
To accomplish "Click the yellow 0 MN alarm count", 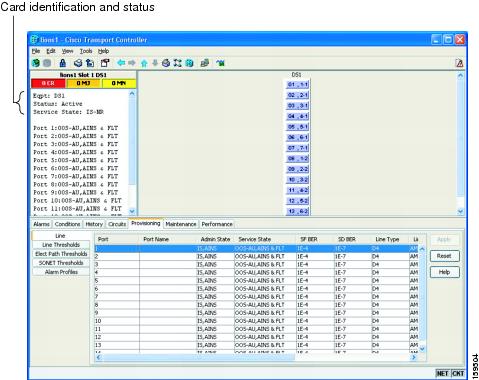I will (118, 83).
